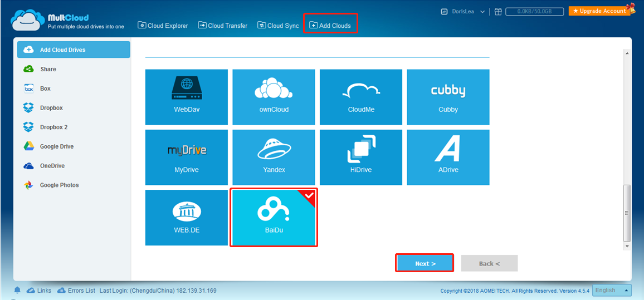Image resolution: width=644 pixels, height=300 pixels.
Task: Click the Last Login location text
Action: tap(158, 291)
